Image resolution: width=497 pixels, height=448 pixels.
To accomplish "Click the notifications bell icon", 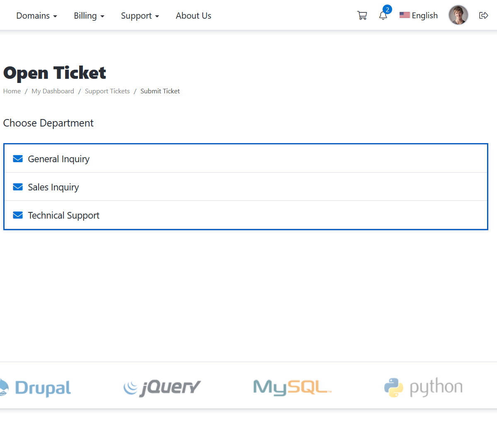I will (383, 16).
